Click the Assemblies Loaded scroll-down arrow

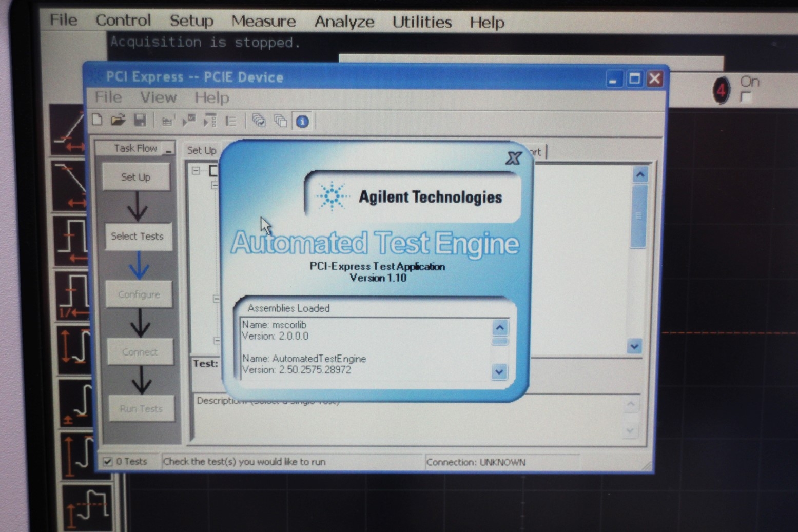click(499, 371)
